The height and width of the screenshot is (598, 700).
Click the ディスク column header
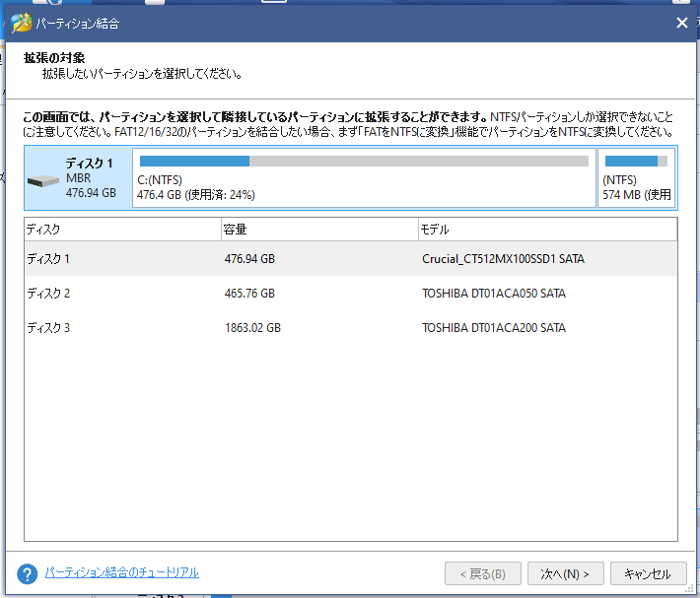coord(123,230)
